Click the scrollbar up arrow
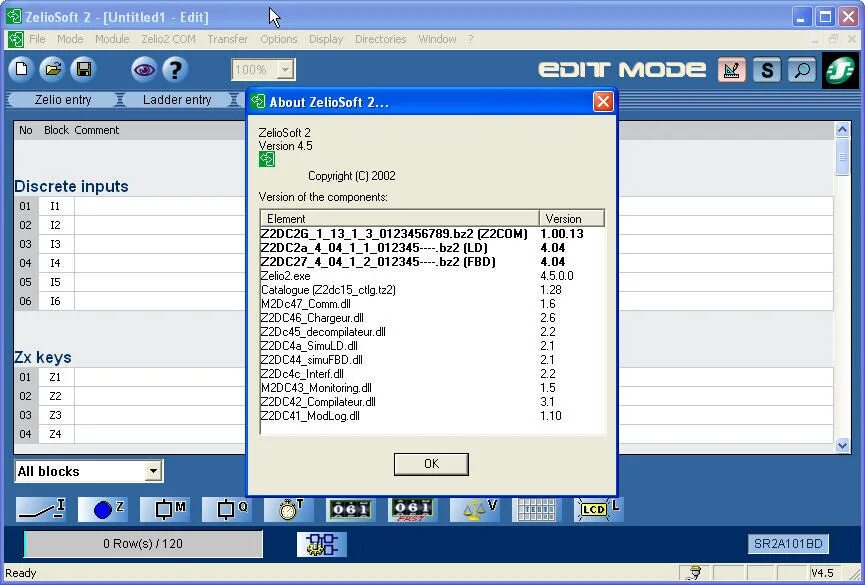Viewport: 865px width, 585px height. [842, 130]
